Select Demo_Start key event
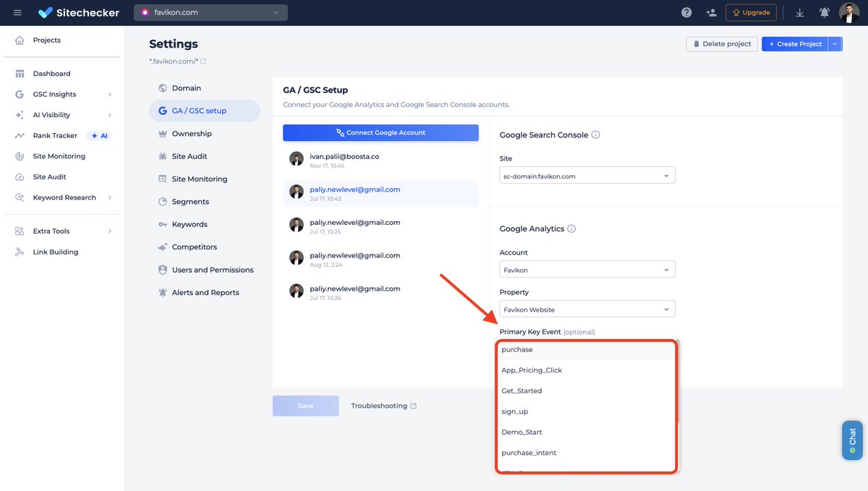The height and width of the screenshot is (491, 868). pos(587,432)
